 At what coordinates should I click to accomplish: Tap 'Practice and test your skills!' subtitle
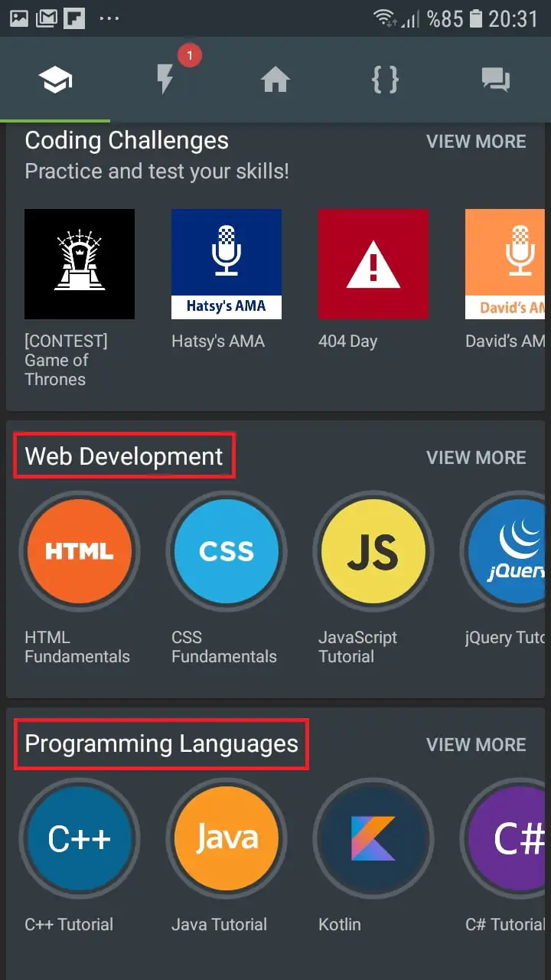[157, 171]
